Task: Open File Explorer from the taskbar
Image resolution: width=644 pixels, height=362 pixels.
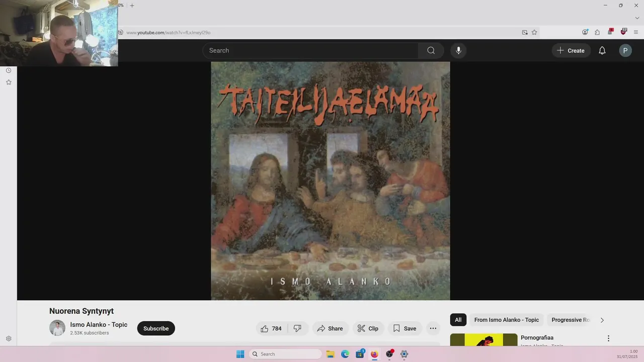Action: pyautogui.click(x=331, y=354)
